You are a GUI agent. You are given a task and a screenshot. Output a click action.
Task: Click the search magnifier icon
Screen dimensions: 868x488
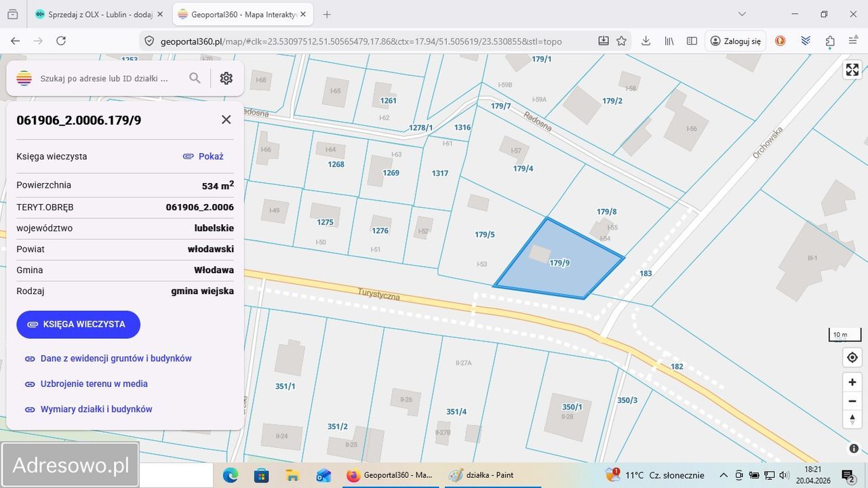[x=195, y=79]
